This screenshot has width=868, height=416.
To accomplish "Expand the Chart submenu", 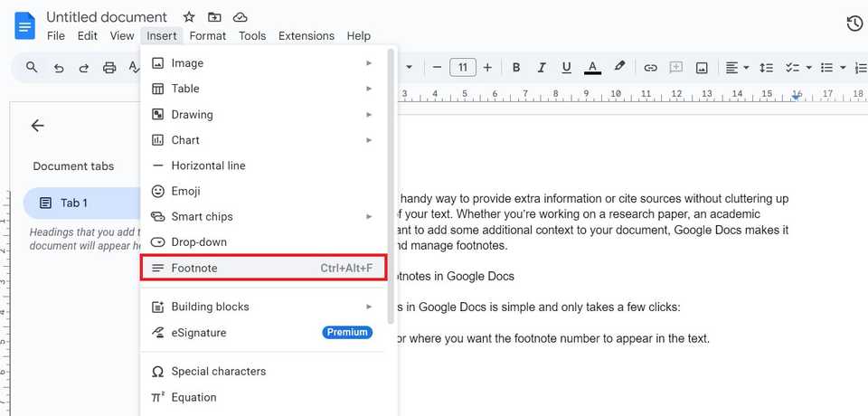I will click(x=263, y=140).
